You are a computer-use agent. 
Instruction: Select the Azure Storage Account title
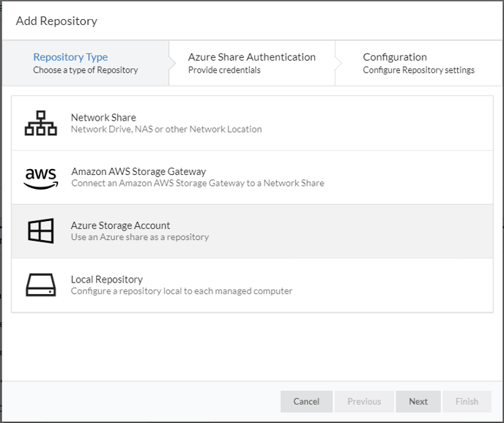coord(121,225)
